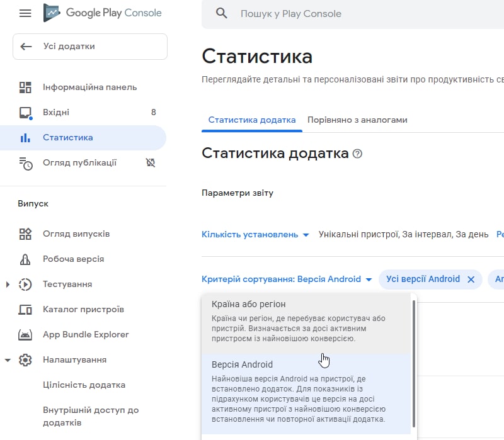Image resolution: width=504 pixels, height=440 pixels.
Task: Open the hamburger navigation menu
Action: pos(25,13)
